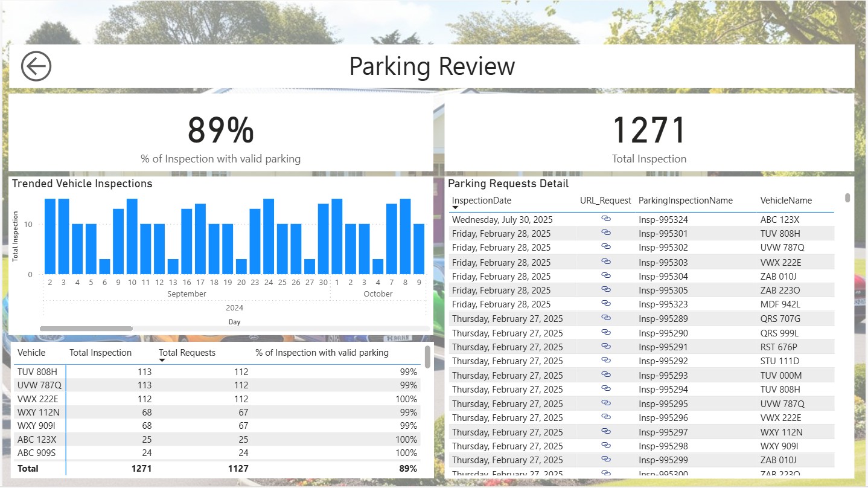The width and height of the screenshot is (868, 488).
Task: Sort by InspectionDate column header
Action: tap(481, 201)
